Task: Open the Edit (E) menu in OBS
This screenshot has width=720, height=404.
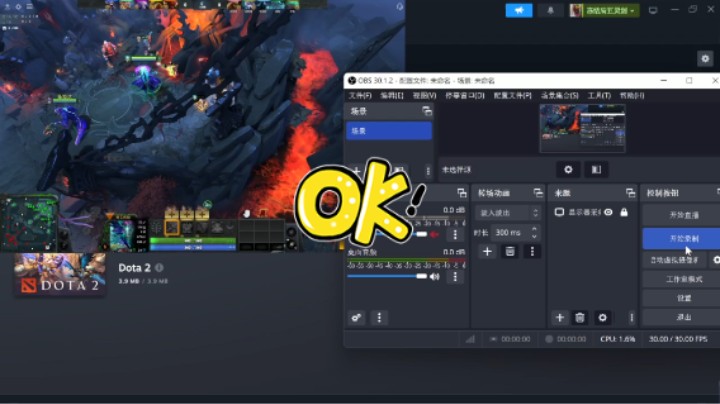Action: pos(392,95)
